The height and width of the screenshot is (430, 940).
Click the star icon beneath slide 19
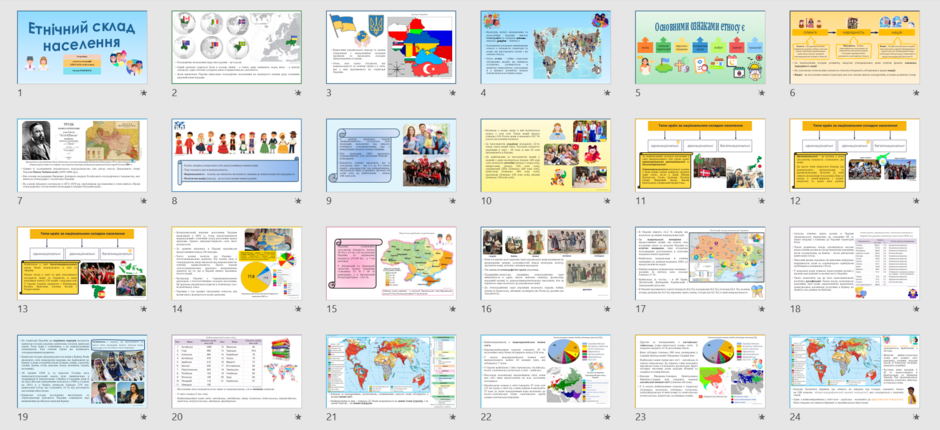[x=144, y=417]
